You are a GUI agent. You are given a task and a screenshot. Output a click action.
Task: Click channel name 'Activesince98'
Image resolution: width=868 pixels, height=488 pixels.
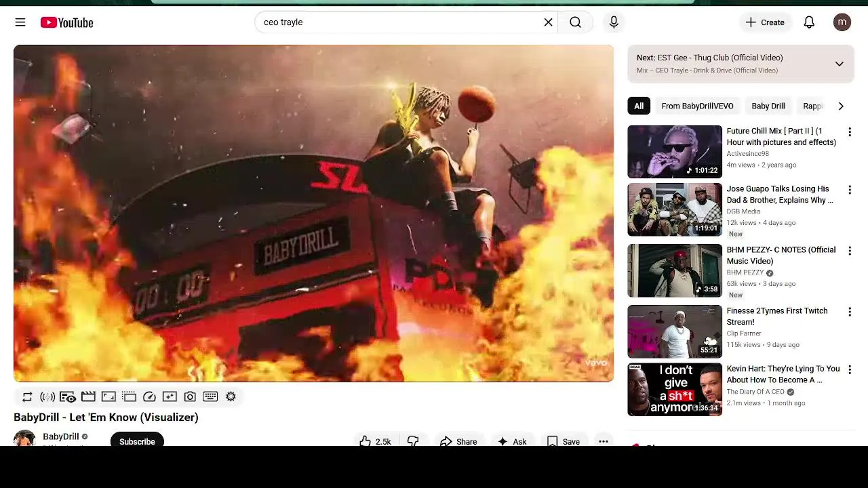(x=747, y=154)
